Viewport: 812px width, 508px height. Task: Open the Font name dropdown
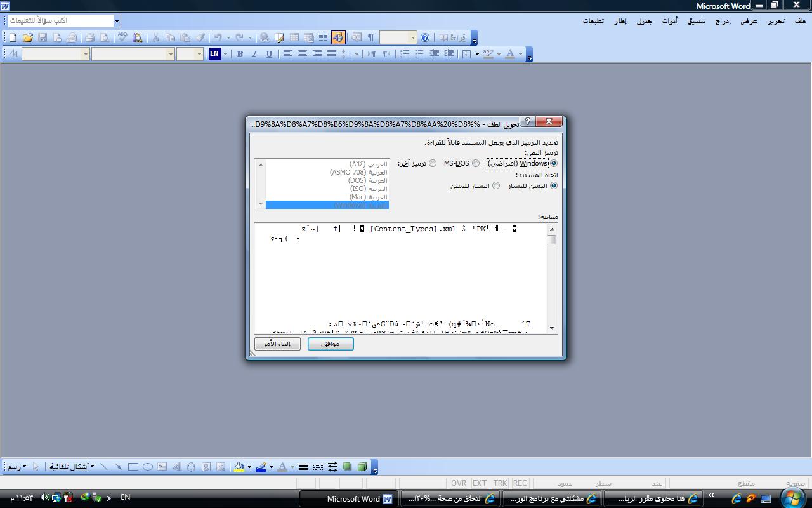171,54
